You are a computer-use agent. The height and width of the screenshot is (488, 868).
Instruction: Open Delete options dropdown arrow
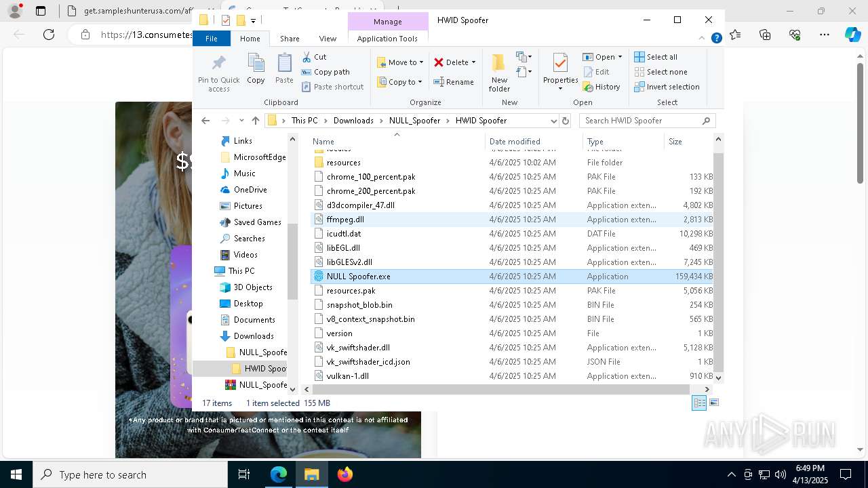pos(473,62)
